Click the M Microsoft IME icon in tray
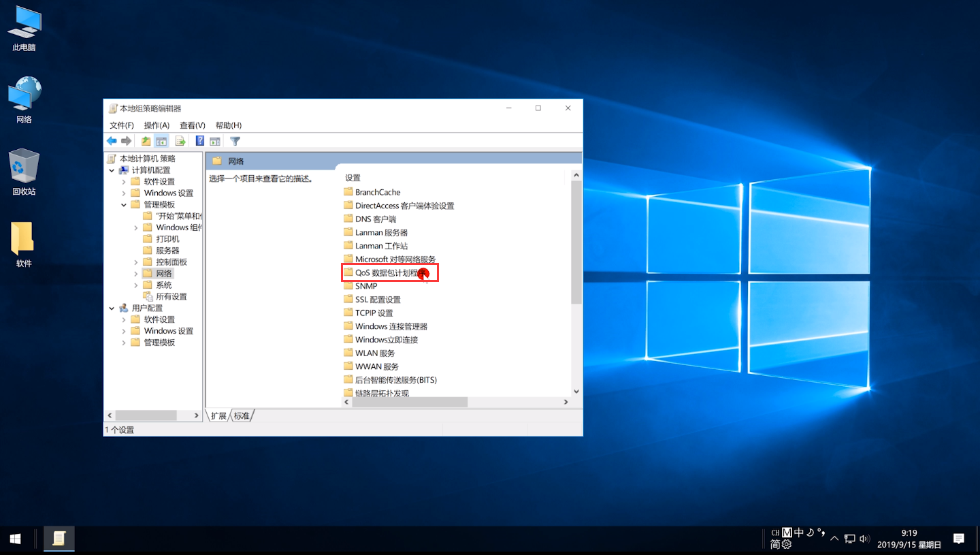The image size is (980, 555). click(787, 533)
